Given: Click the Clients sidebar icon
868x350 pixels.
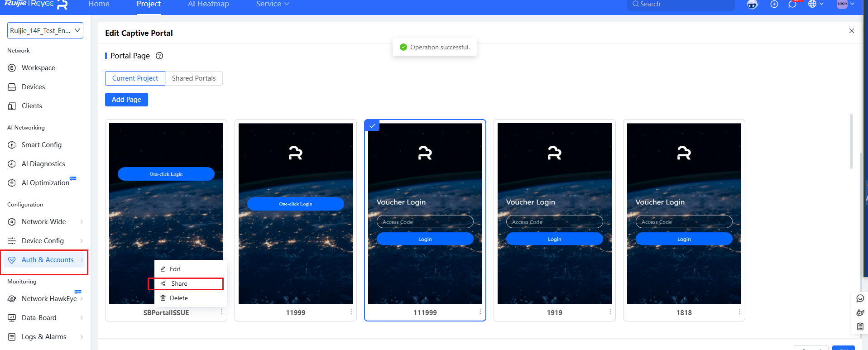Looking at the screenshot, I should point(12,106).
